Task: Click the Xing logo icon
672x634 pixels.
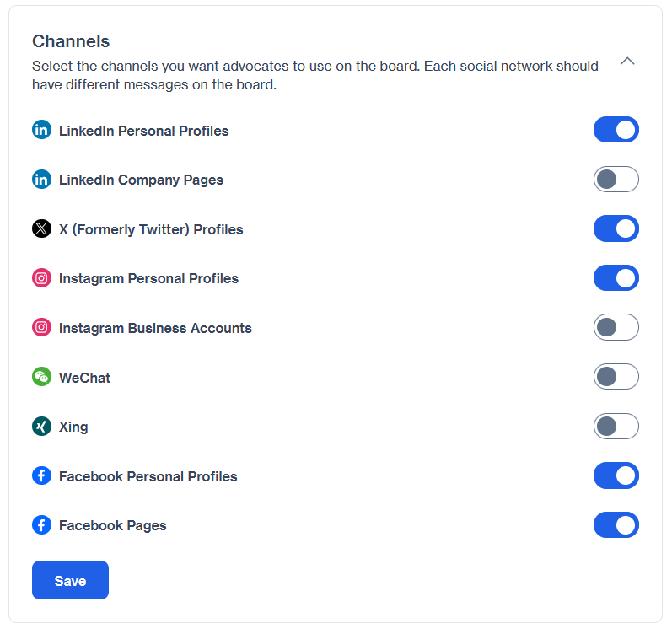Action: pos(41,426)
